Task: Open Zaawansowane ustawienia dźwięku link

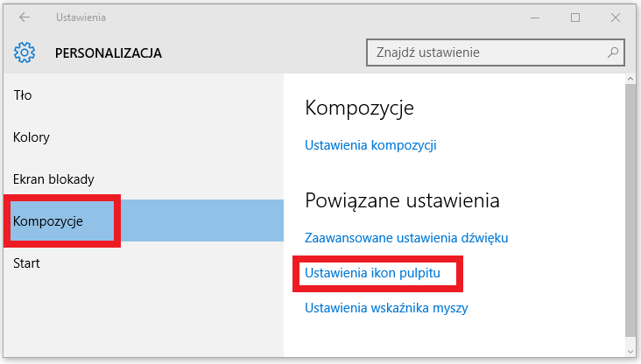Action: click(406, 238)
